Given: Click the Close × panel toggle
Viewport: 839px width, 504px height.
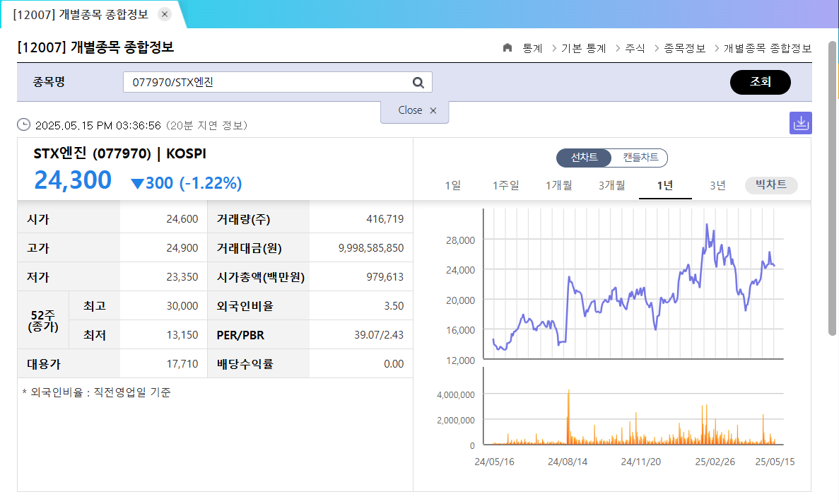Looking at the screenshot, I should (415, 111).
